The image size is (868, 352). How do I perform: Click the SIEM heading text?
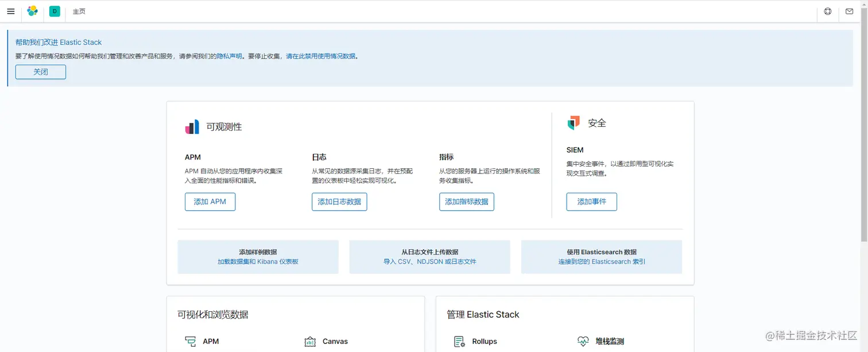pyautogui.click(x=575, y=150)
